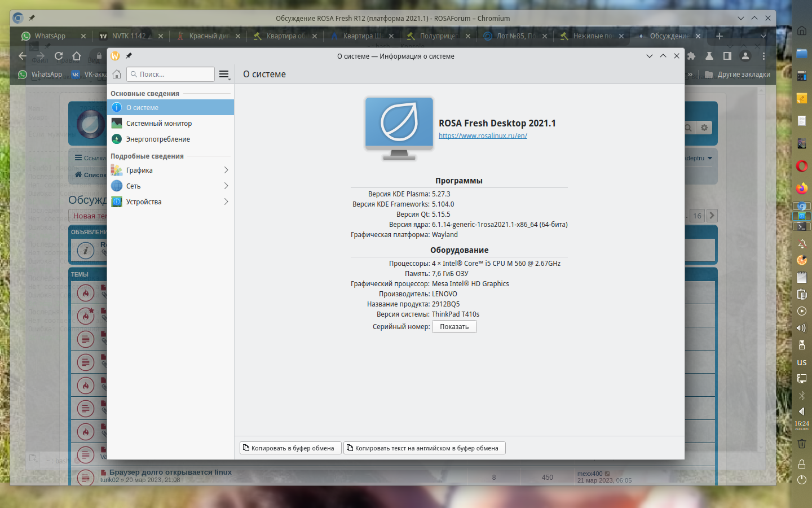Switch to the 'NVTK 1142' tab in Chromium
This screenshot has width=812, height=508.
coord(130,36)
